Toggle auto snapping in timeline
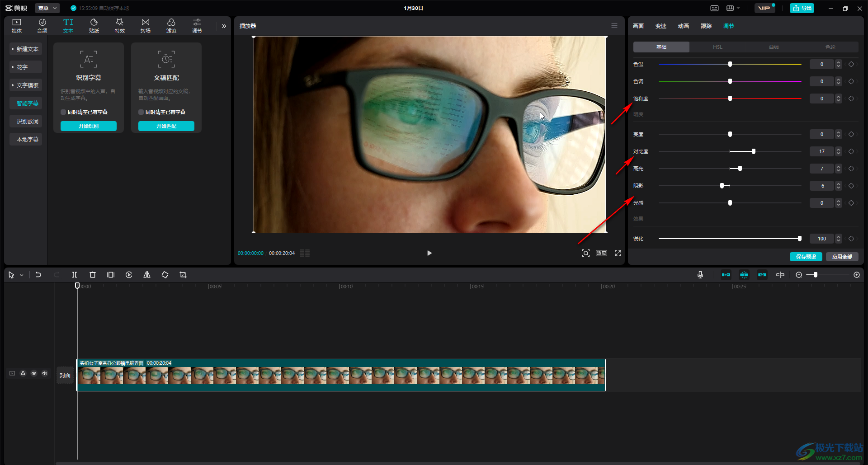 pyautogui.click(x=744, y=275)
